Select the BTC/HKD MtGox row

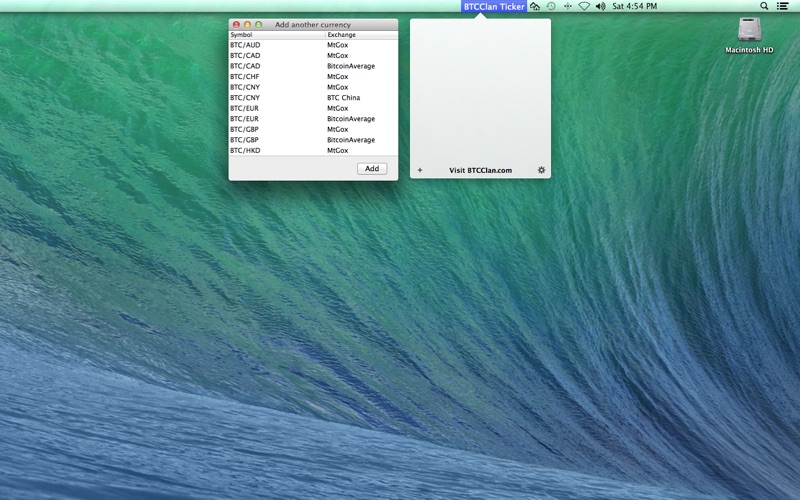pos(313,151)
